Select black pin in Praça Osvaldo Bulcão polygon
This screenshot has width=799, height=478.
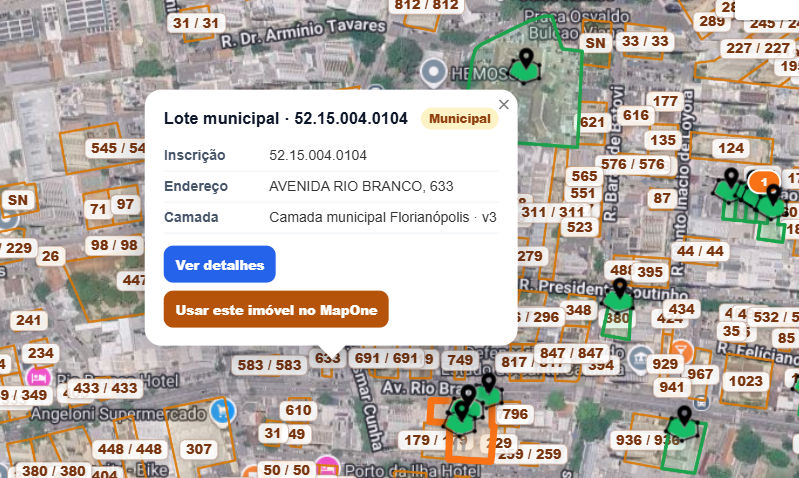(x=526, y=58)
